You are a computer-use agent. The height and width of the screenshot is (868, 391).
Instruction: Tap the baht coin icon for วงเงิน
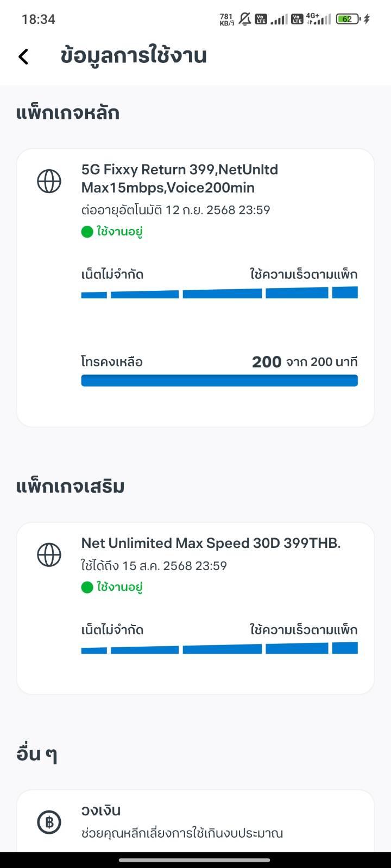(49, 822)
